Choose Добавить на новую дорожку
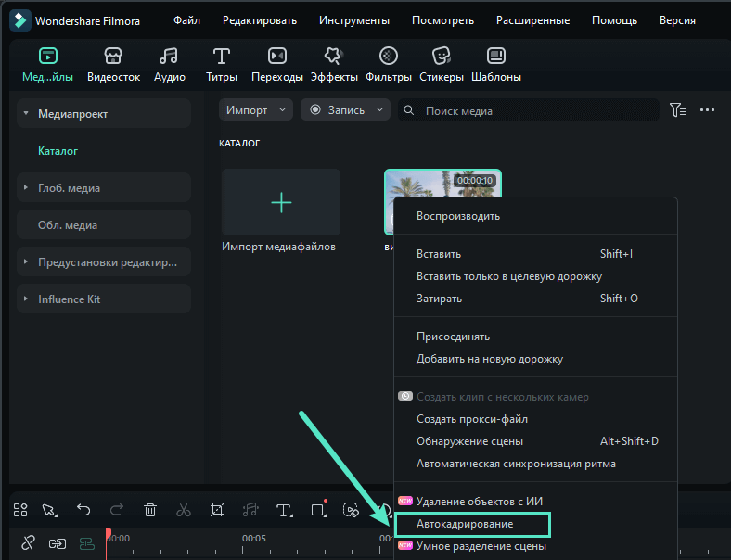 pos(535,359)
